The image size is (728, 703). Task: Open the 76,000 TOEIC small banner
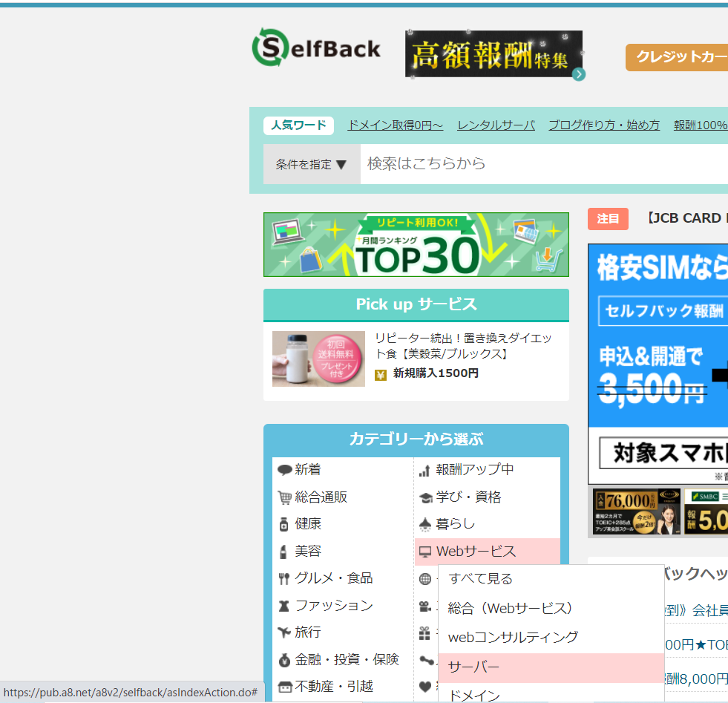[637, 511]
